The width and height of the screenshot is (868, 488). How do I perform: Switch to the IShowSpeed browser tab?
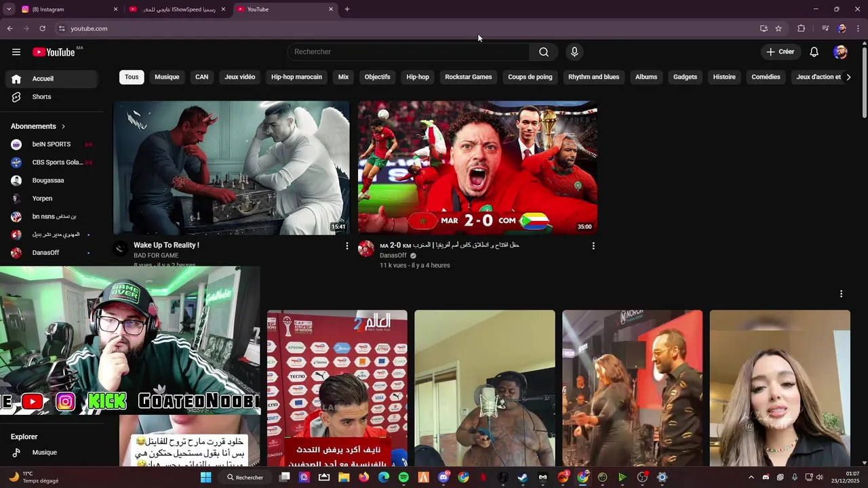pos(178,9)
